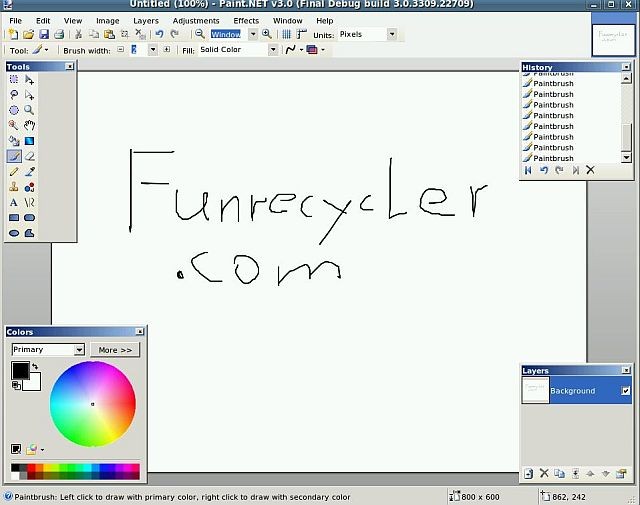
Task: Open the Effects menu
Action: [246, 20]
